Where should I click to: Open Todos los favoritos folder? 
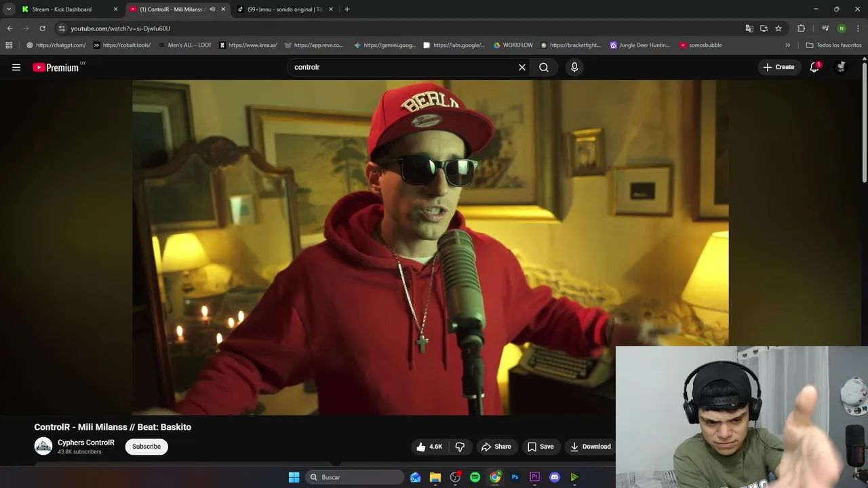833,45
